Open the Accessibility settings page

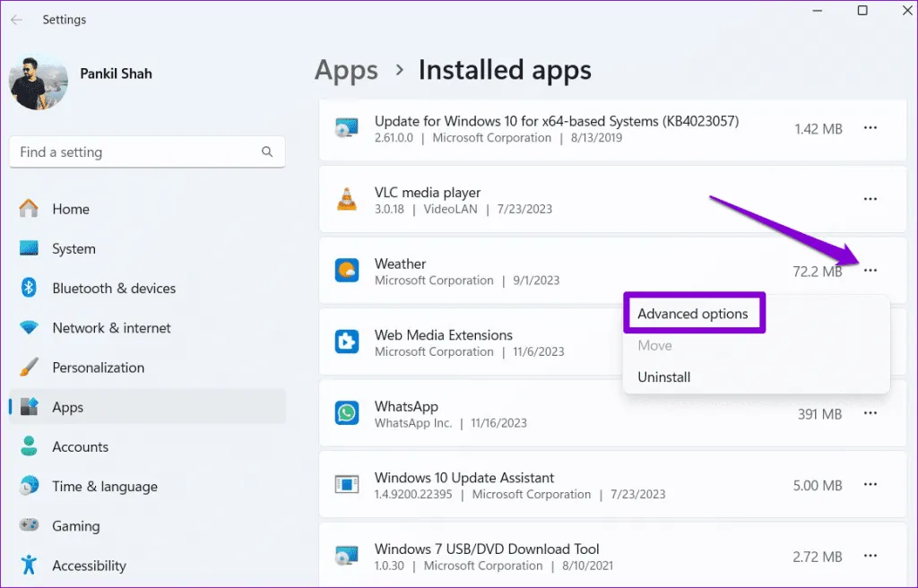89,566
